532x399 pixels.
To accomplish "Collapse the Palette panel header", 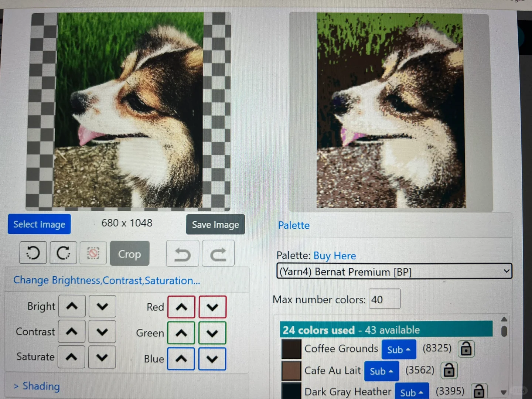I will [294, 225].
